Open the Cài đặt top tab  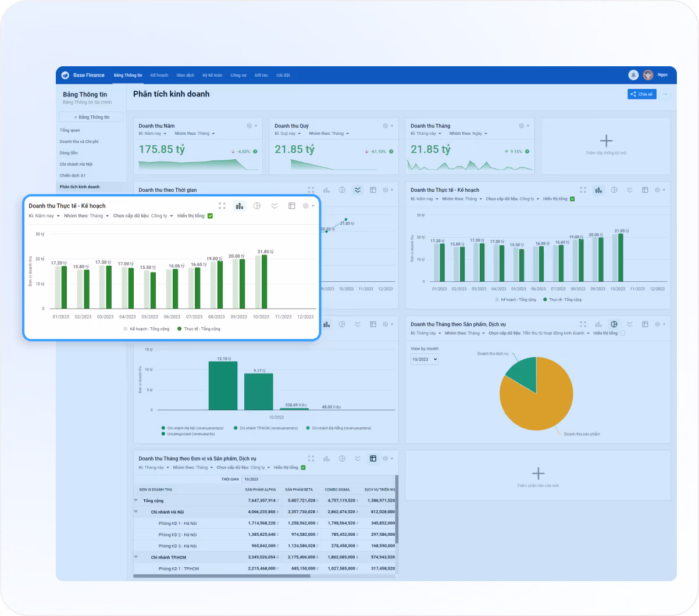point(283,75)
